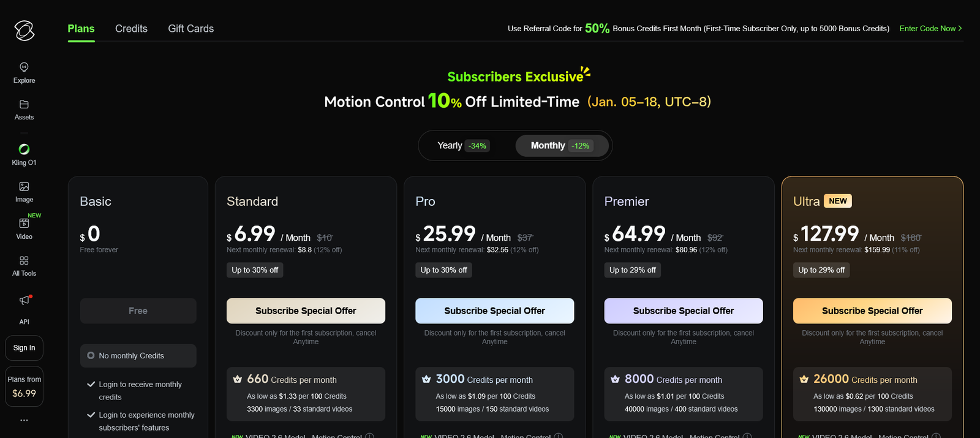Switch billing to Yearly
Viewport: 980px width, 438px height.
[x=462, y=146]
